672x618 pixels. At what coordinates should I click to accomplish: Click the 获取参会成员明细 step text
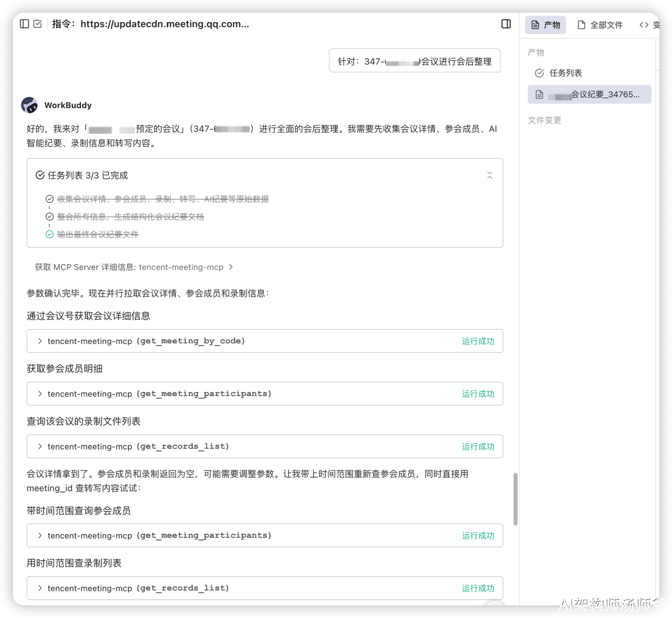(65, 369)
